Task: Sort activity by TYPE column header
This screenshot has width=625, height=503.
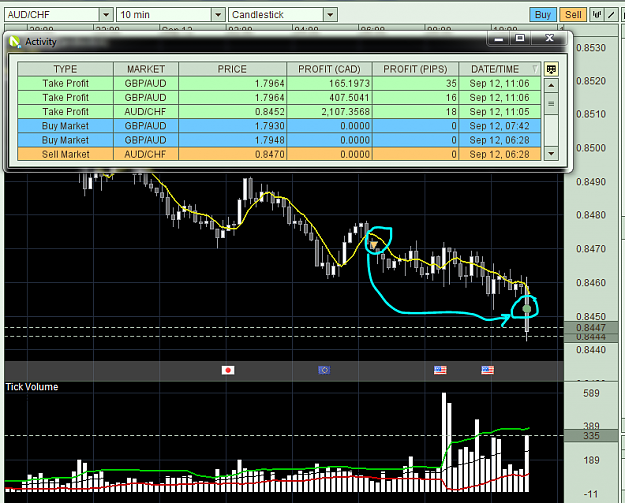Action: click(x=65, y=69)
